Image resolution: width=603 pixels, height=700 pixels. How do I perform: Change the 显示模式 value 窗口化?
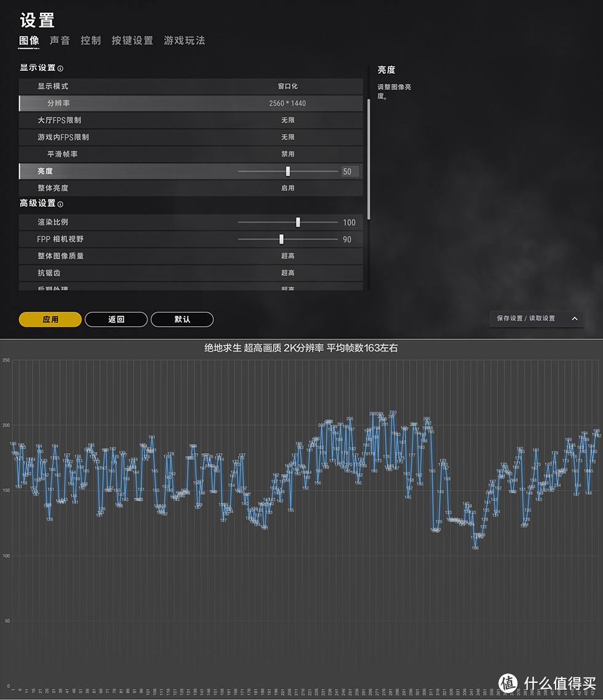pyautogui.click(x=287, y=86)
